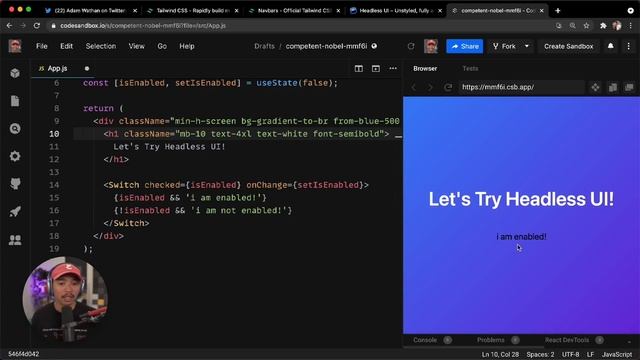Viewport: 640px width, 360px height.
Task: Open the Console panel
Action: pyautogui.click(x=425, y=340)
